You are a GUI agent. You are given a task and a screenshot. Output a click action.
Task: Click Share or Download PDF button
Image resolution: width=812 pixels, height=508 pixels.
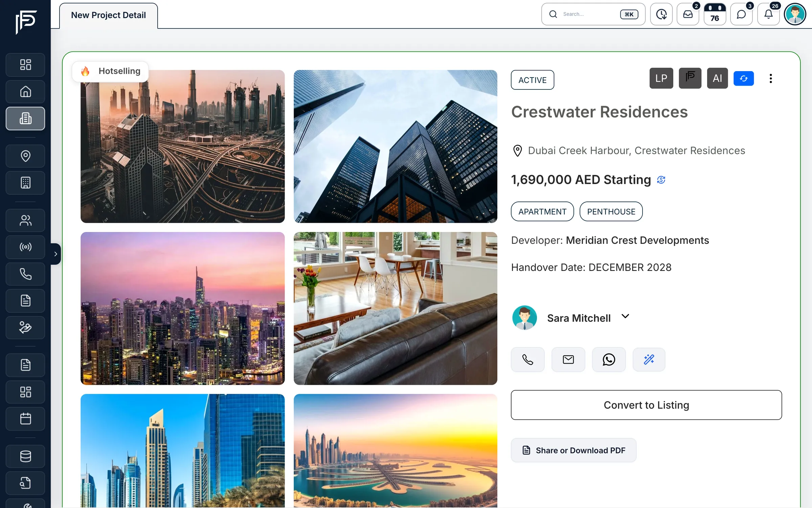[x=573, y=450]
